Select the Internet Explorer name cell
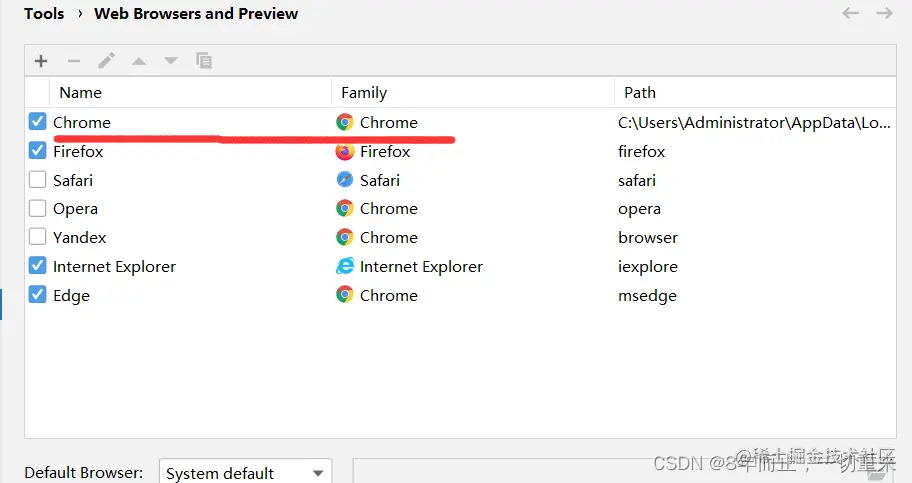 [x=114, y=267]
